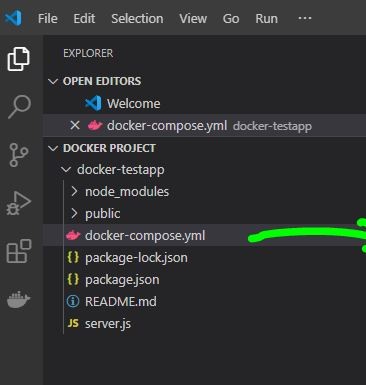
Task: Open the Selection menu
Action: coord(137,18)
